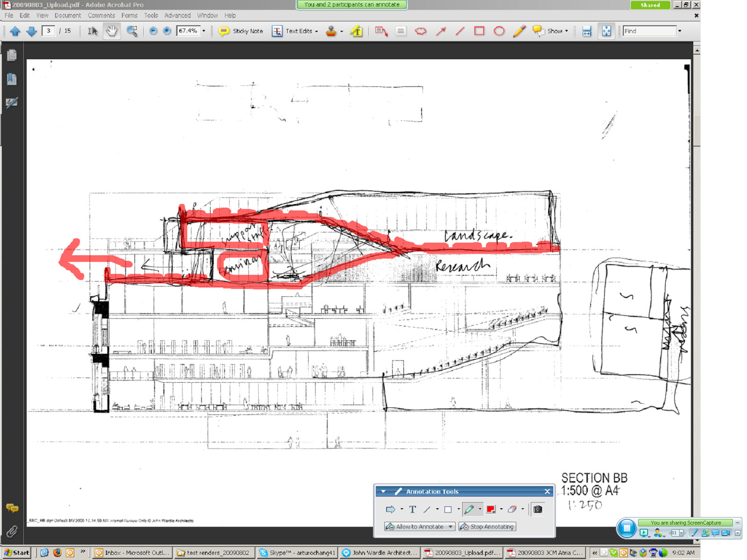The width and height of the screenshot is (747, 560).
Task: Expand the Text Edits dropdown arrow
Action: 317,31
